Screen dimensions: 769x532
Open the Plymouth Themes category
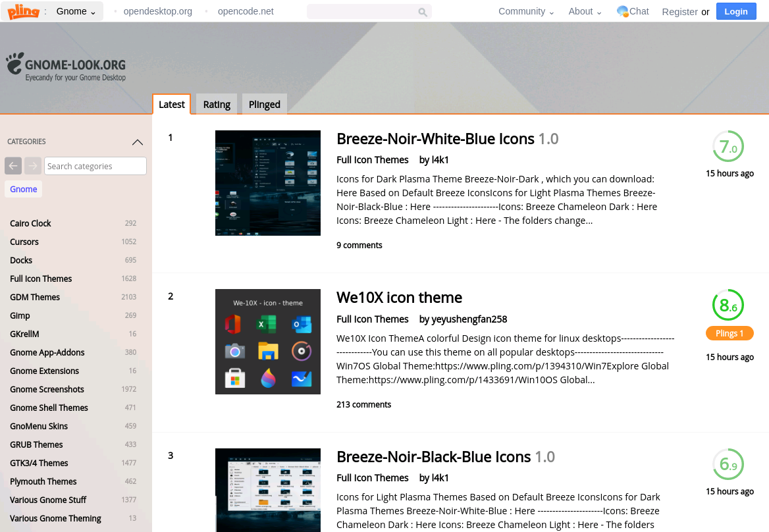click(x=43, y=481)
